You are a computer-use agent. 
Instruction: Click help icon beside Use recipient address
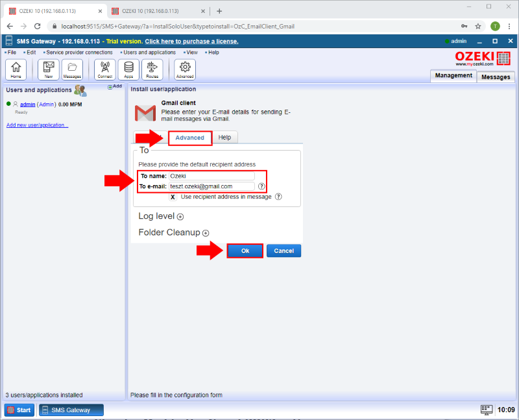(279, 197)
